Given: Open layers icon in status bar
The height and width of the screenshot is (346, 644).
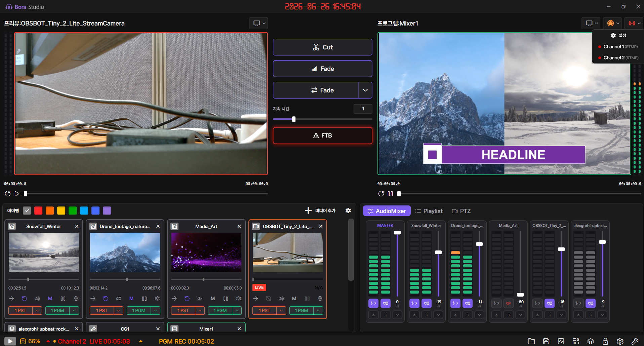Looking at the screenshot, I should pyautogui.click(x=591, y=341).
